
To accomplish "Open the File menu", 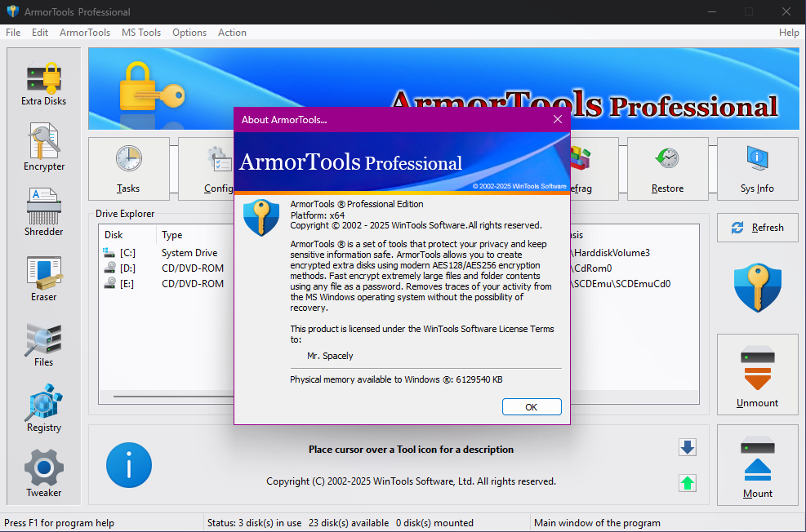I will coord(13,33).
